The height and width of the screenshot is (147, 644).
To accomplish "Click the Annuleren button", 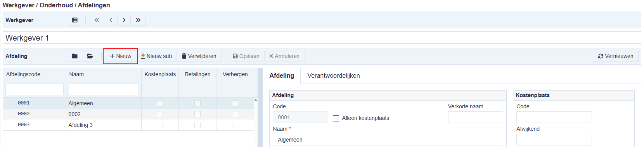I will point(284,56).
